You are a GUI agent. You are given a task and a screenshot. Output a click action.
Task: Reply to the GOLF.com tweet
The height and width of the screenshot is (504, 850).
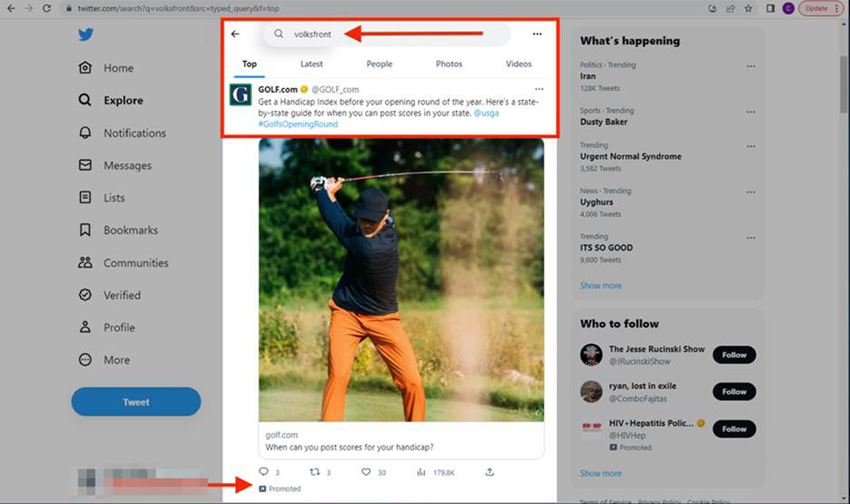pos(264,472)
